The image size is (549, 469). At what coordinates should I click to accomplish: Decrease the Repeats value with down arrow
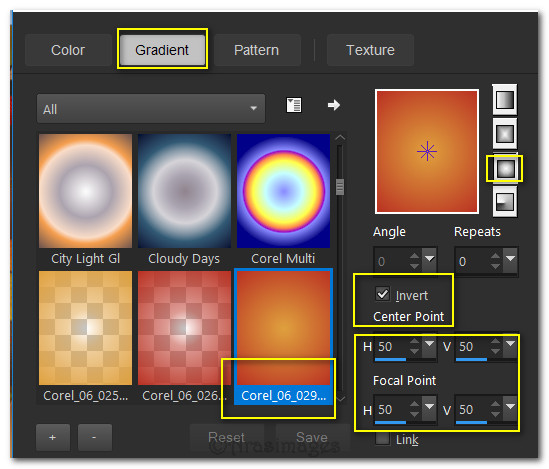(x=495, y=266)
